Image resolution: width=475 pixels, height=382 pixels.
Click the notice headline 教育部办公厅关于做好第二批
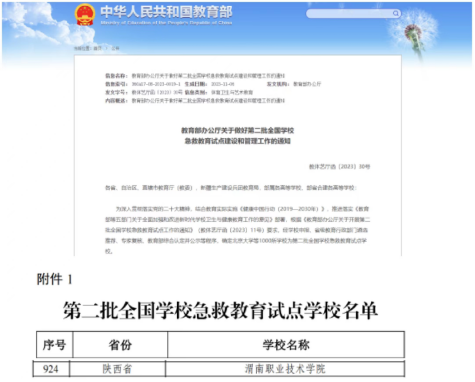237,130
